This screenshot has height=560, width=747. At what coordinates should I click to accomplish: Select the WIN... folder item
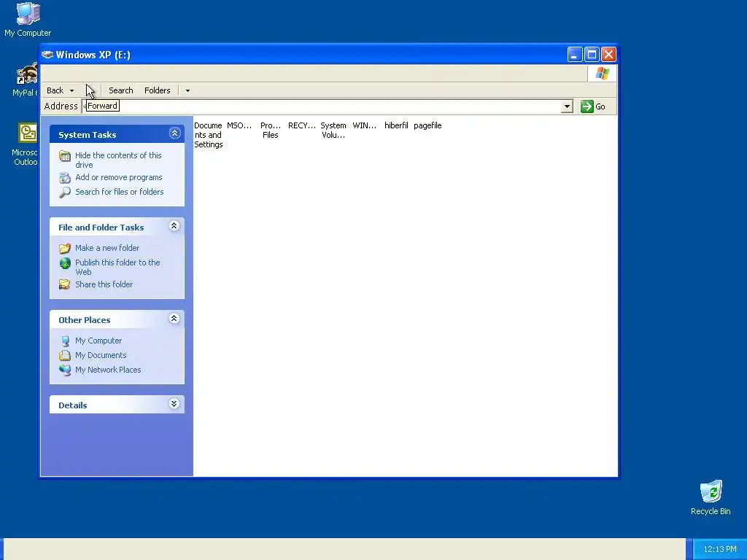pos(365,125)
